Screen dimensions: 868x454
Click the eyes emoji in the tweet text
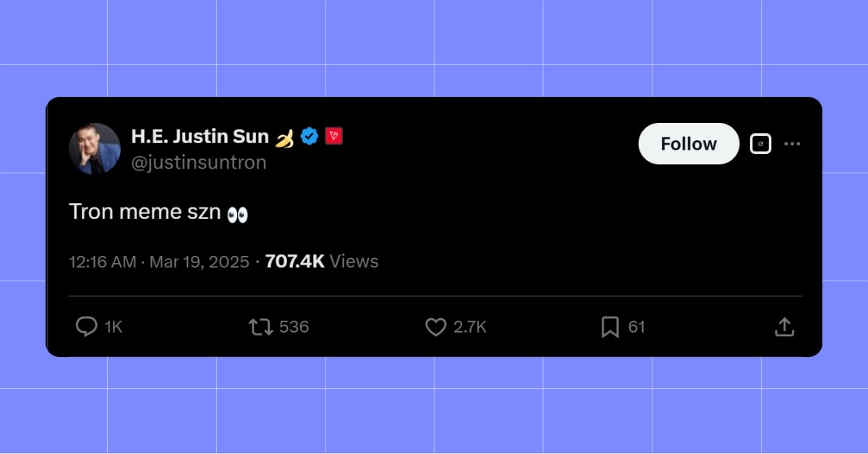tap(239, 212)
